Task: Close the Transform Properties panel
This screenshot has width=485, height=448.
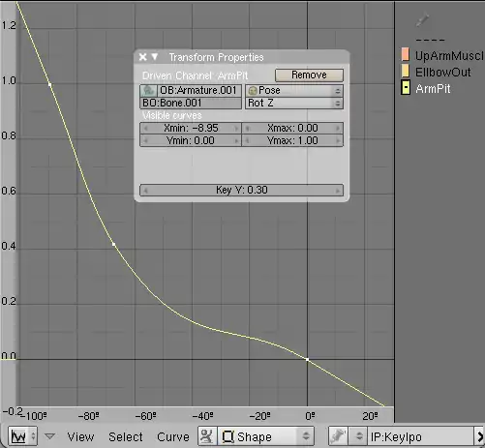Action: [x=142, y=57]
